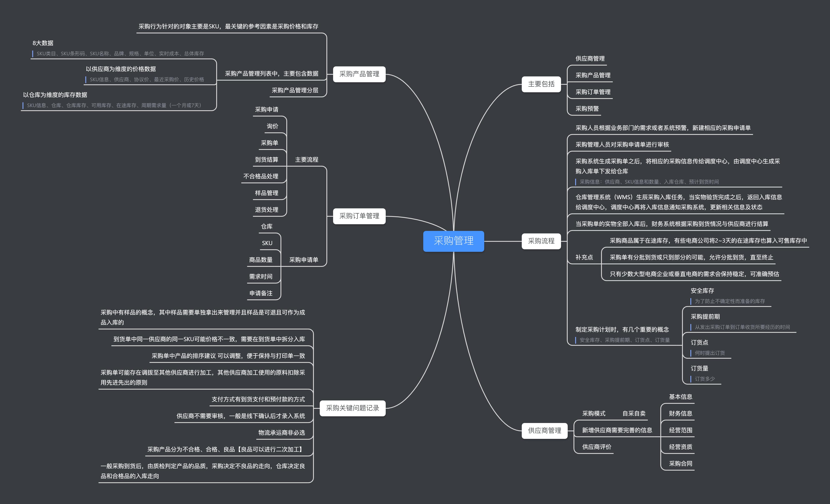Select the 采购订单管理 branch node
830x504 pixels.
click(x=359, y=216)
